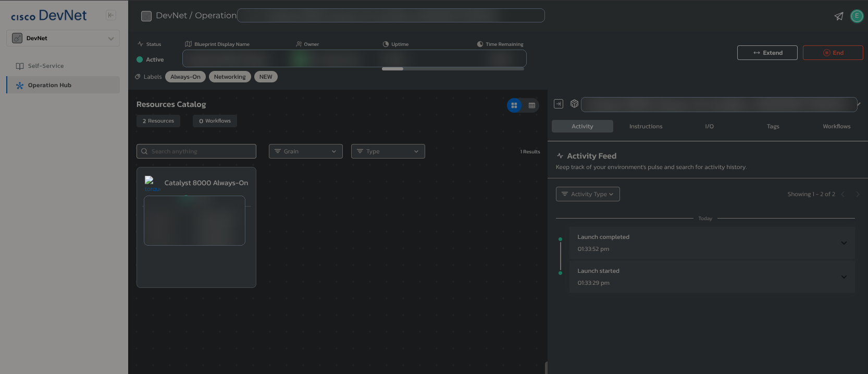This screenshot has height=374, width=868.
Task: Switch to the Instructions tab
Action: coord(646,126)
